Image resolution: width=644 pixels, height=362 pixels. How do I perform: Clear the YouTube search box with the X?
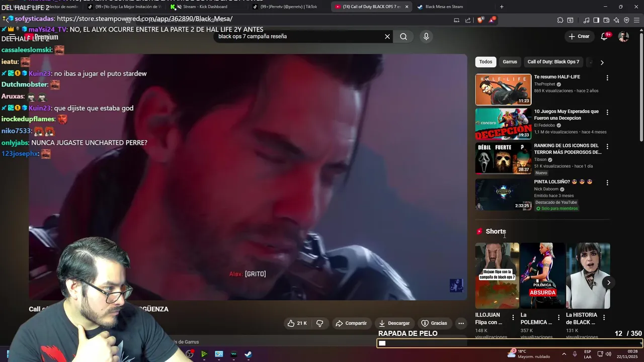tap(387, 37)
